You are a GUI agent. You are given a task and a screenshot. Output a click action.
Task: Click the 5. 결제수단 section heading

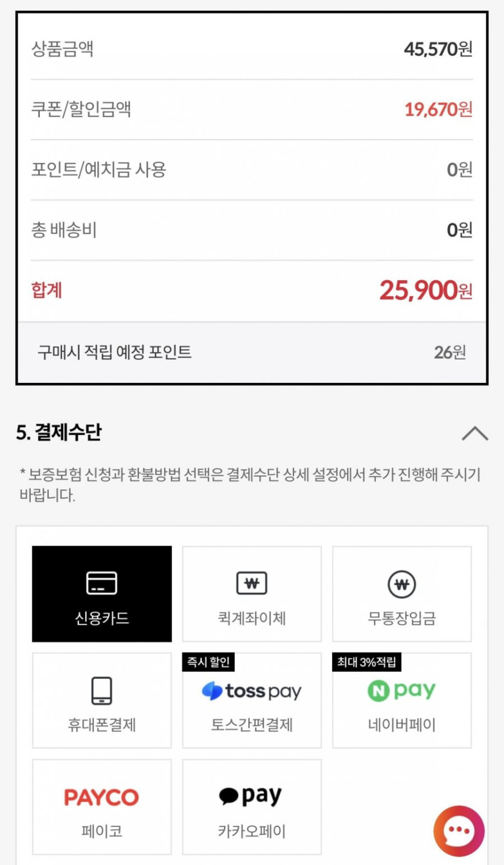coord(59,432)
